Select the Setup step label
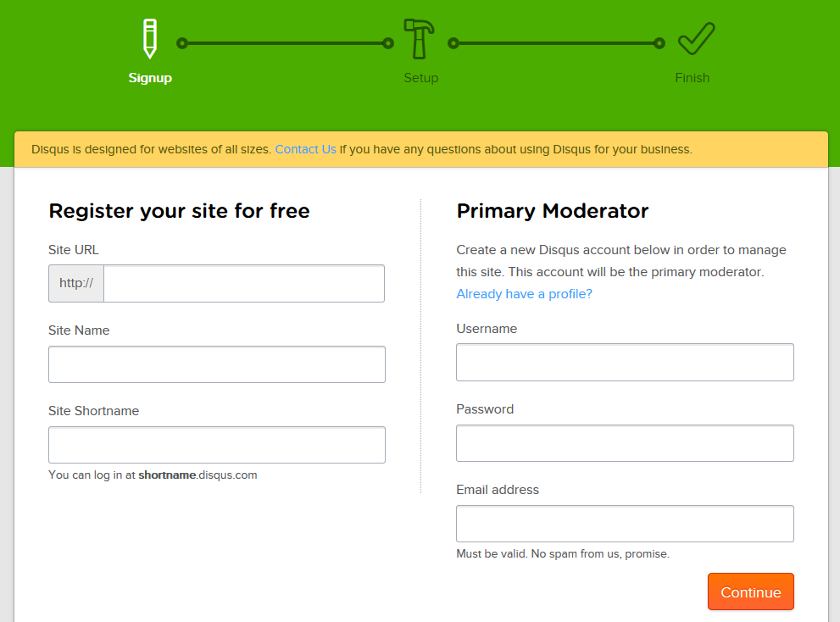This screenshot has width=840, height=622. tap(420, 78)
